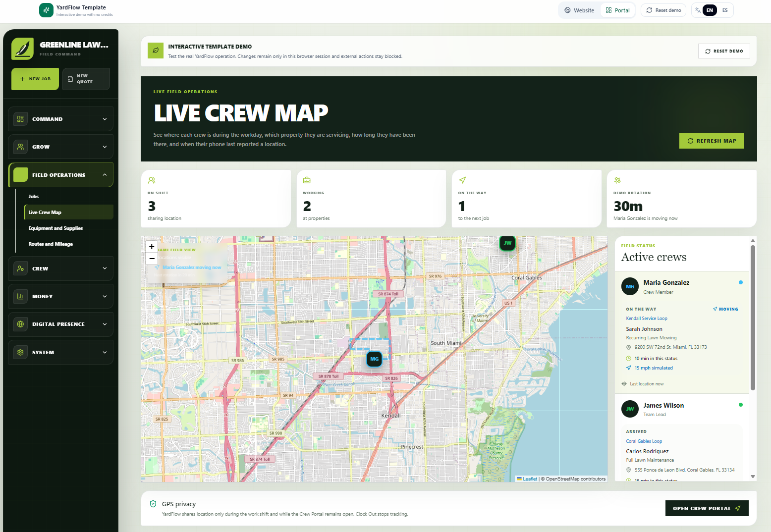
Task: Click the Grow sidebar people icon
Action: pyautogui.click(x=20, y=147)
